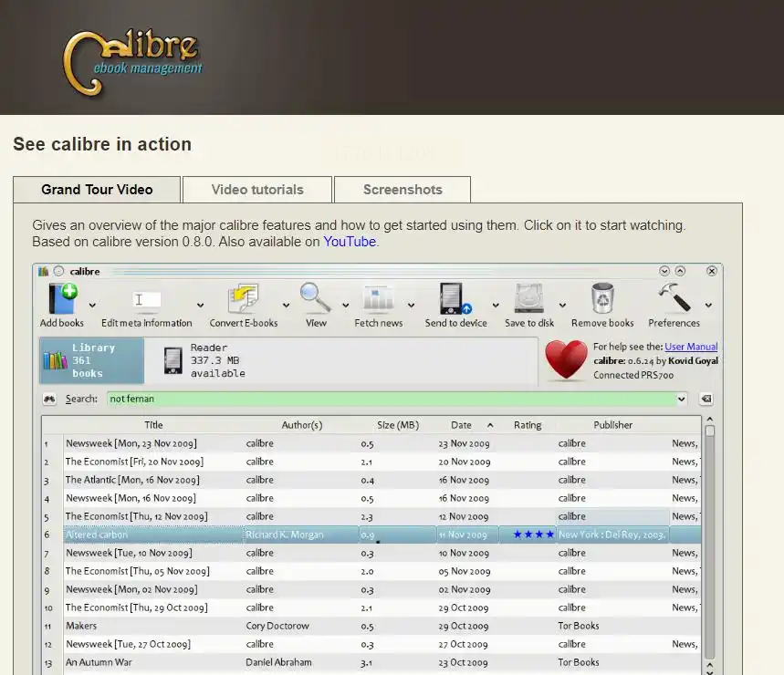
Task: Expand the Fetch news dropdown arrow
Action: (411, 305)
